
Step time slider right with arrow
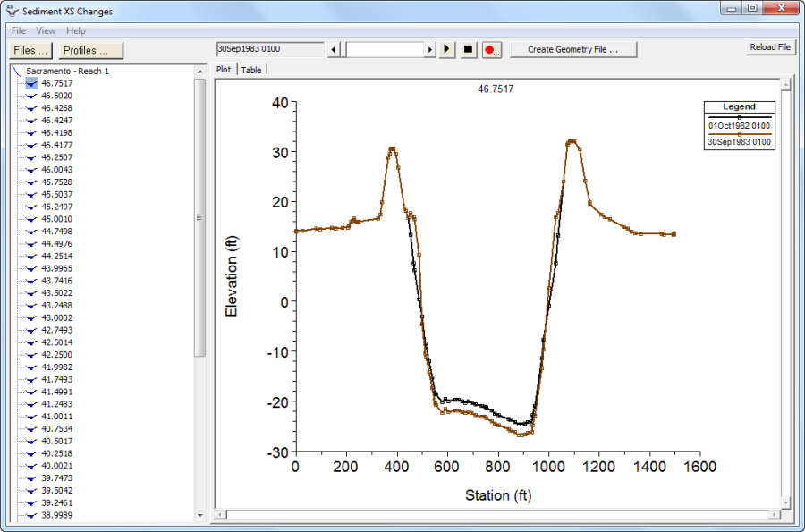(430, 49)
